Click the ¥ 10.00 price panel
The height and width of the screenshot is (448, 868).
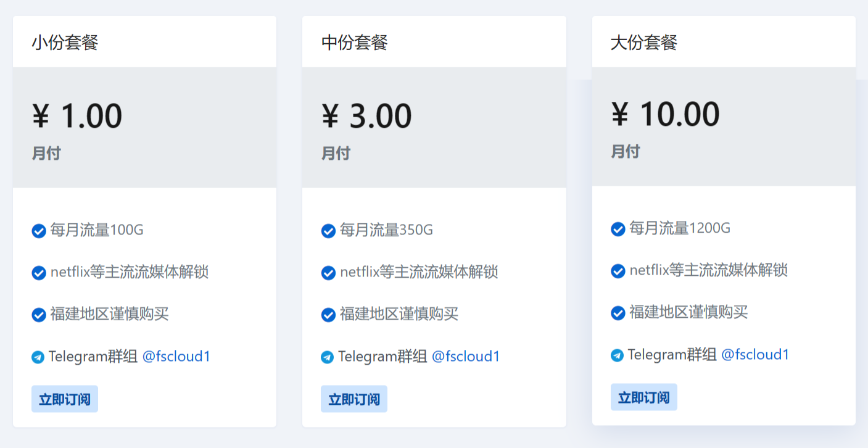724,127
